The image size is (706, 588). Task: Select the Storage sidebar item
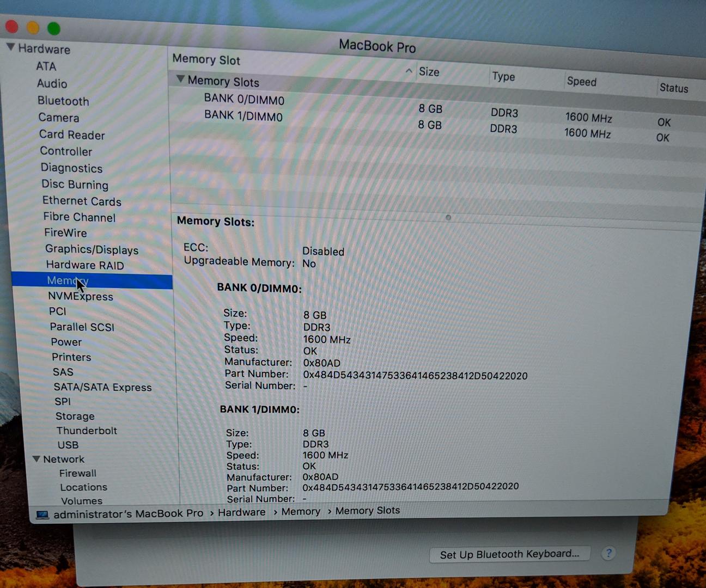[75, 416]
